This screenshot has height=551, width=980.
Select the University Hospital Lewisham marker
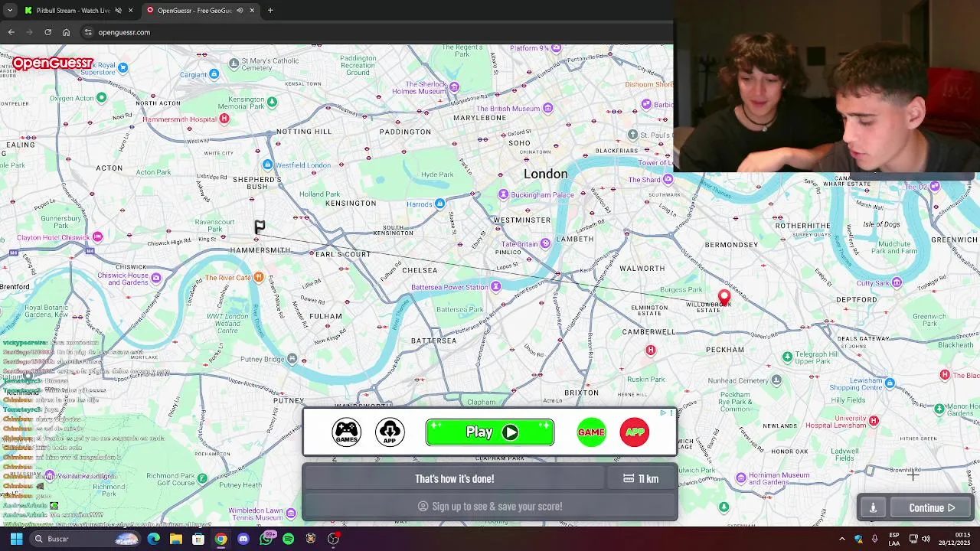tap(874, 421)
